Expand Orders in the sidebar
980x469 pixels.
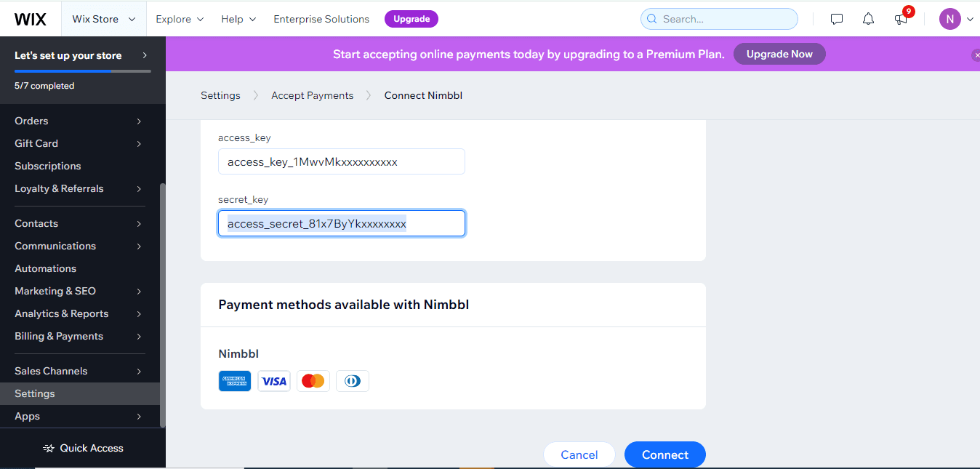(80, 121)
